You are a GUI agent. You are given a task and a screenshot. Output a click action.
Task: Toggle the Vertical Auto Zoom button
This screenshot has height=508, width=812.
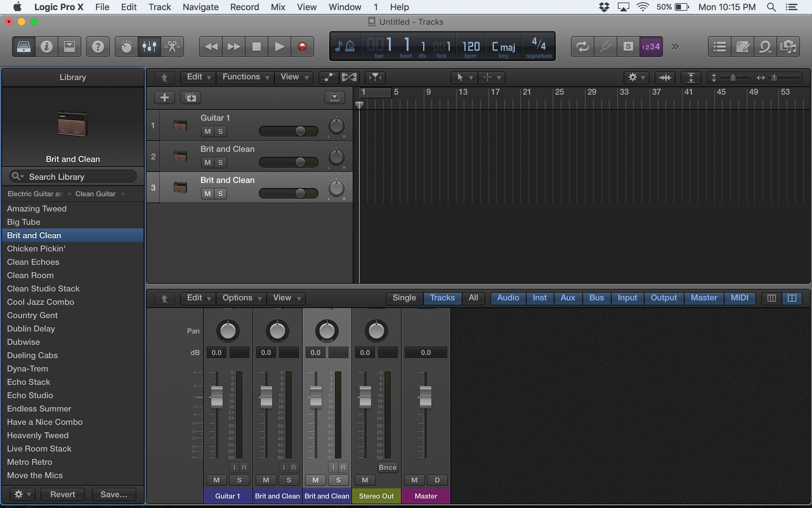[691, 77]
